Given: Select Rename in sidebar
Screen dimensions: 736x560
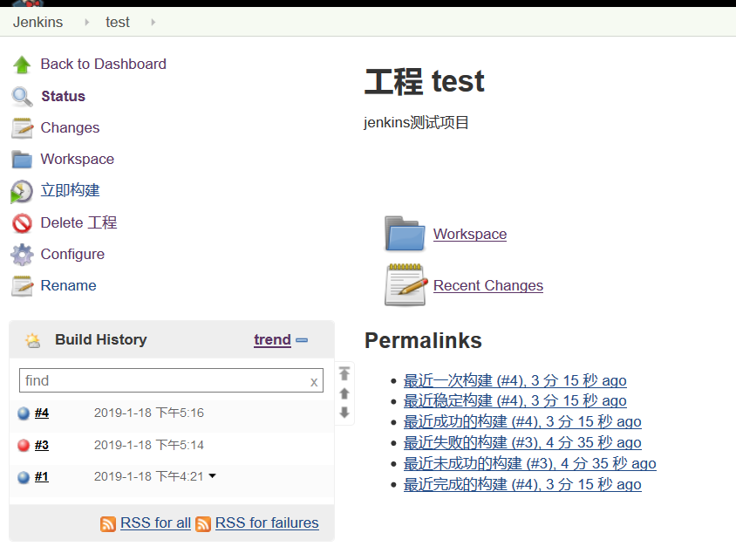Looking at the screenshot, I should tap(69, 285).
